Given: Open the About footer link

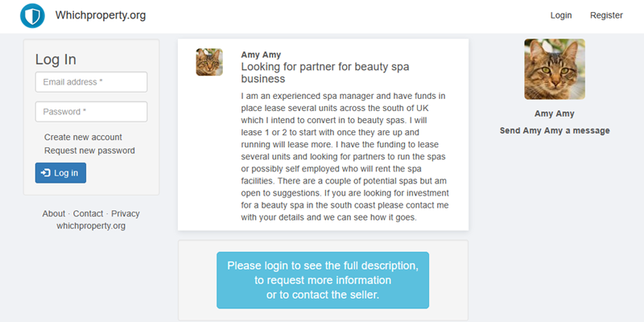Looking at the screenshot, I should [x=54, y=213].
